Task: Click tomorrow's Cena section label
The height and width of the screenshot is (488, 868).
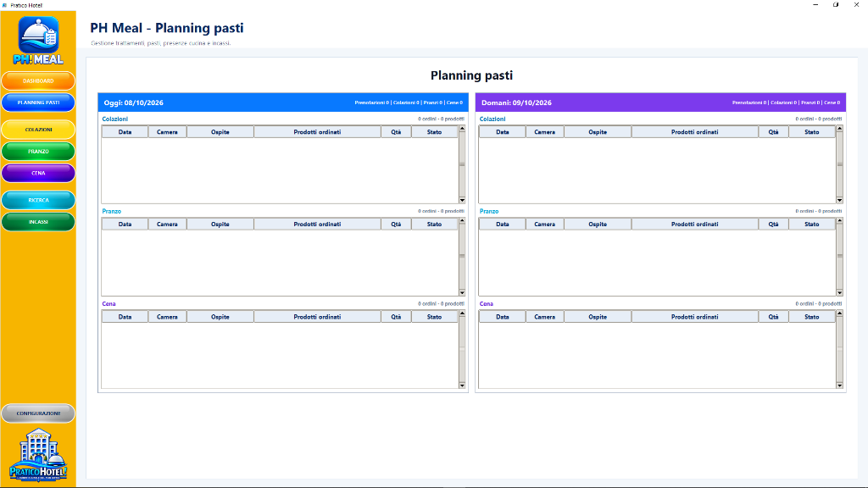Action: (486, 304)
